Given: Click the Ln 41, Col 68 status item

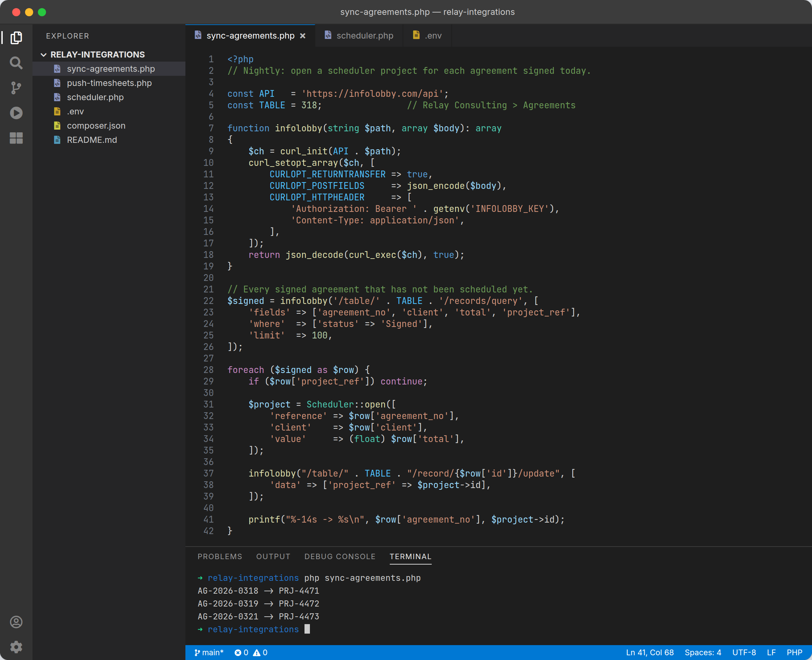Looking at the screenshot, I should pos(650,653).
